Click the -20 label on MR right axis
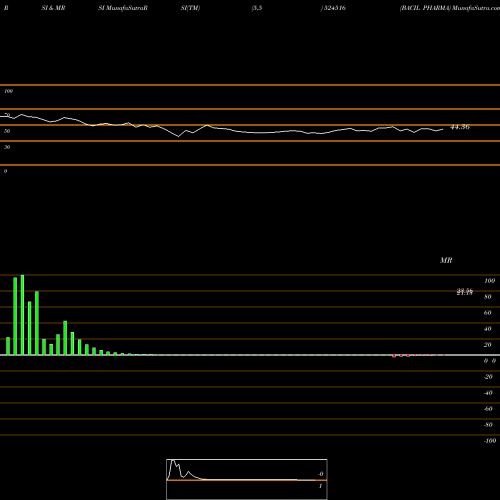The height and width of the screenshot is (500, 500). (x=488, y=377)
